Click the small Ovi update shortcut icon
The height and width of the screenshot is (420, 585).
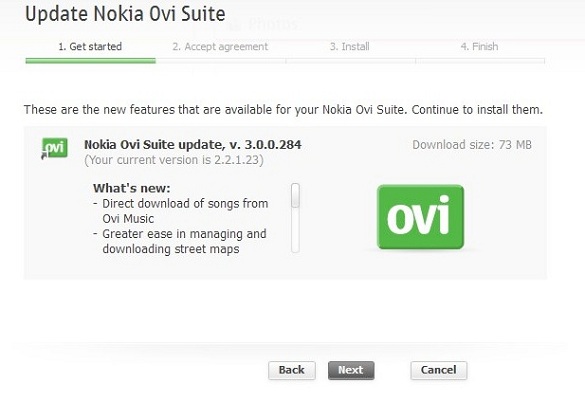54,148
